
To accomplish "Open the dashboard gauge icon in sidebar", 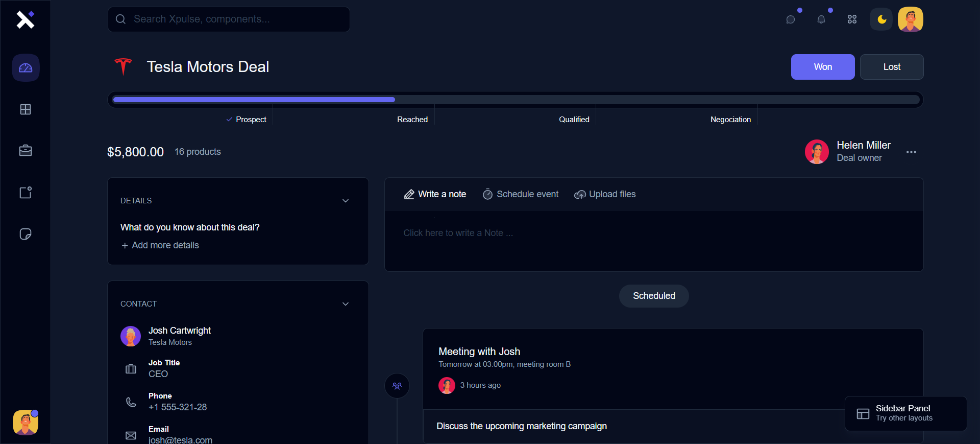I will click(x=26, y=68).
